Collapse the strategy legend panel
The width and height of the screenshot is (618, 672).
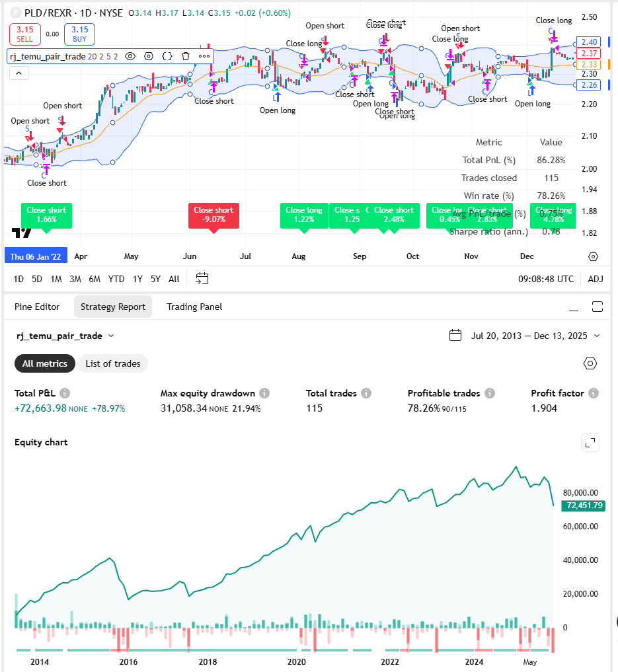[19, 73]
